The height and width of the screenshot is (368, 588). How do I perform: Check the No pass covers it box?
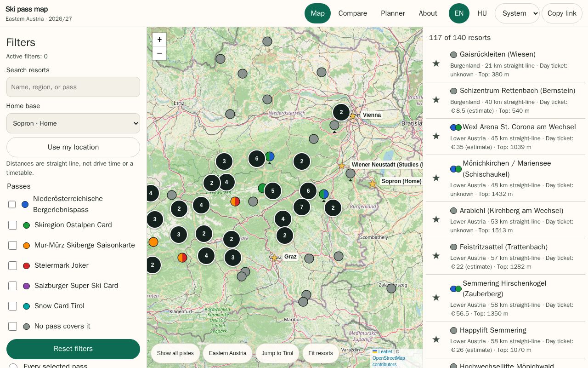13,326
